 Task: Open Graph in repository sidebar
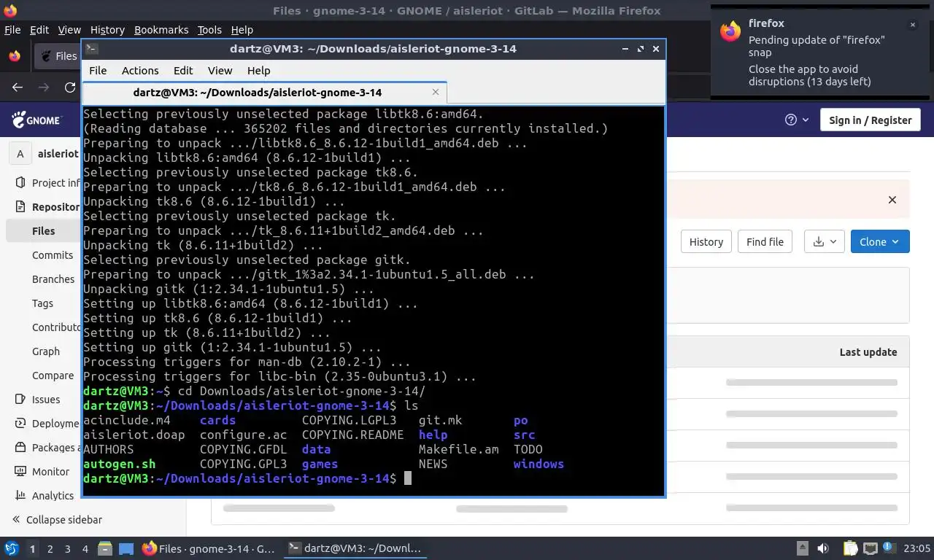(x=46, y=351)
